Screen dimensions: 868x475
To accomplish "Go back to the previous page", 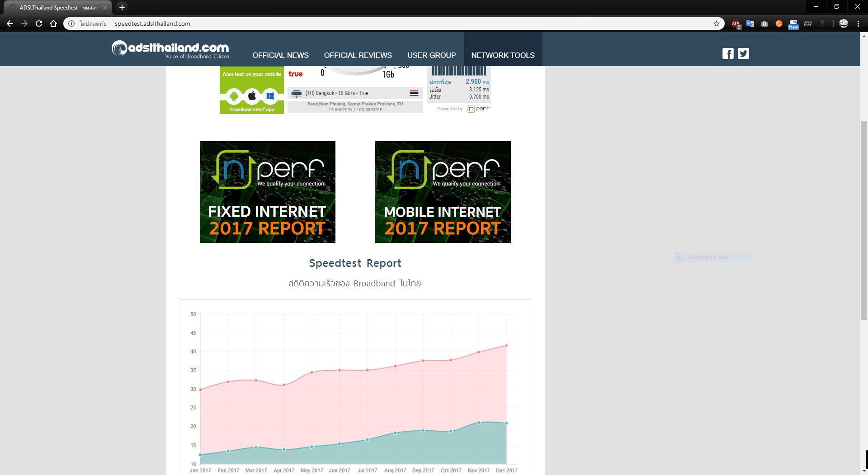I will click(x=10, y=24).
